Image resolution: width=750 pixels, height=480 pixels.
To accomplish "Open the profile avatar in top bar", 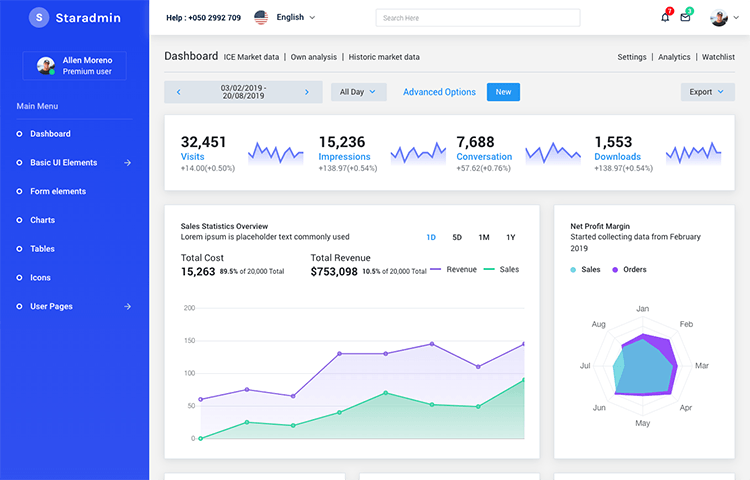I will (x=718, y=18).
